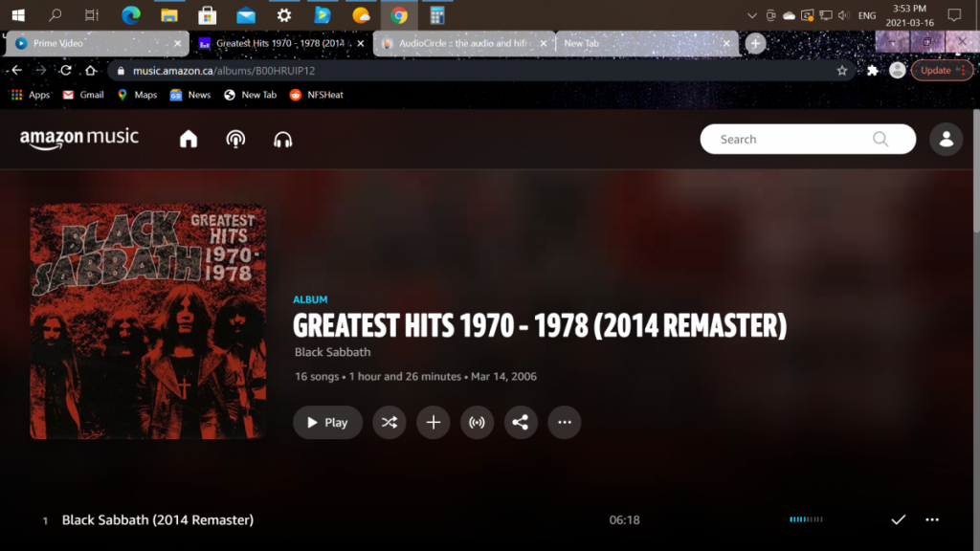Screen dimensions: 980x551
Task: Open the Black Sabbath artist link
Action: pyautogui.click(x=332, y=352)
